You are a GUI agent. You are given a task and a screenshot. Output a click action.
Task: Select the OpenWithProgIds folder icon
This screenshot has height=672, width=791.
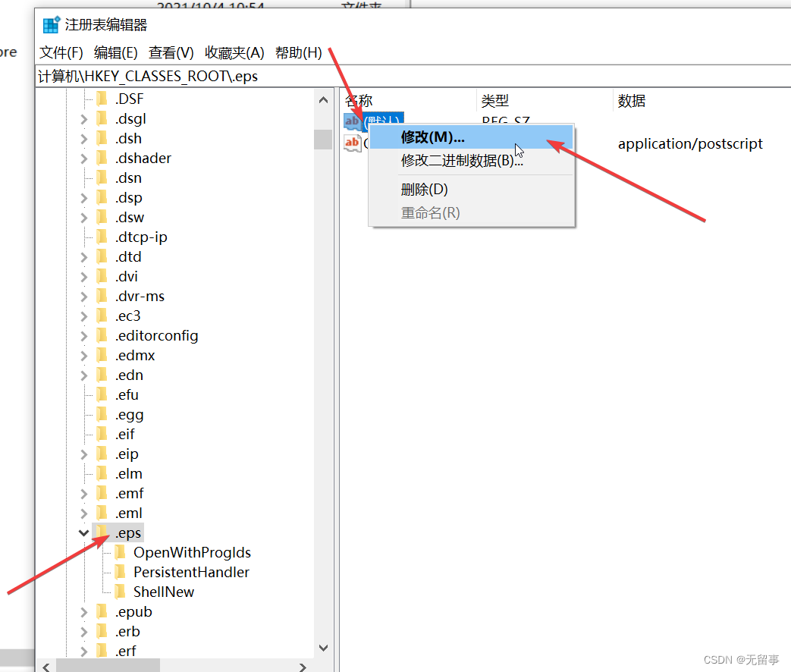pos(121,552)
